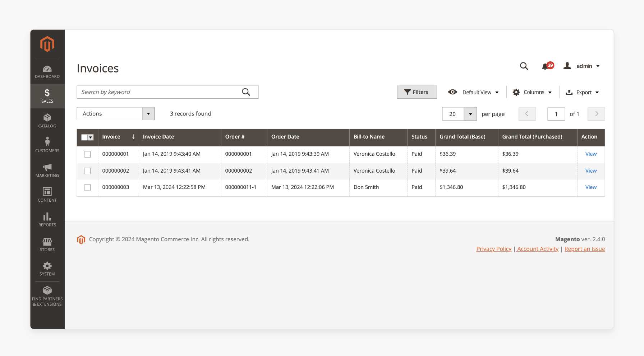Expand the Export dropdown arrow

pos(597,93)
